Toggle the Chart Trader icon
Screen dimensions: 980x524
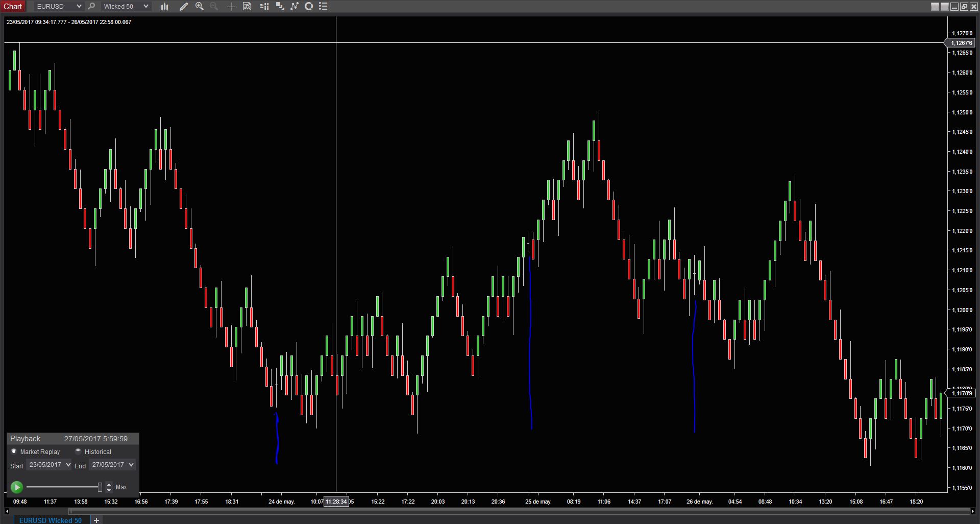point(264,6)
